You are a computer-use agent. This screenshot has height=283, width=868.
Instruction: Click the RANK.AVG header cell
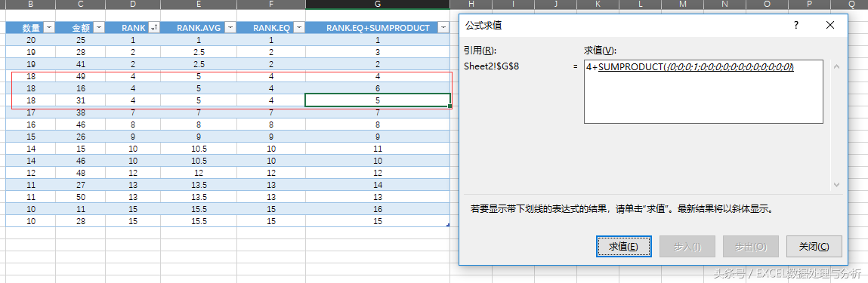click(199, 28)
